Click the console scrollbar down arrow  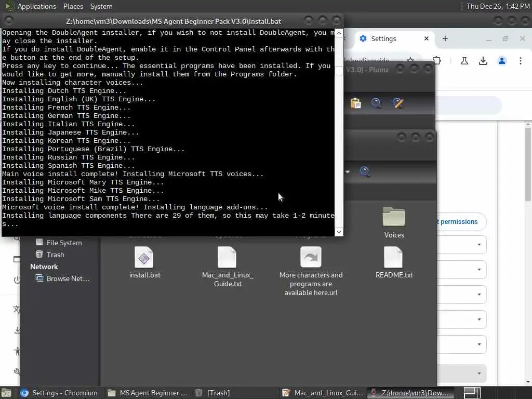pos(339,232)
